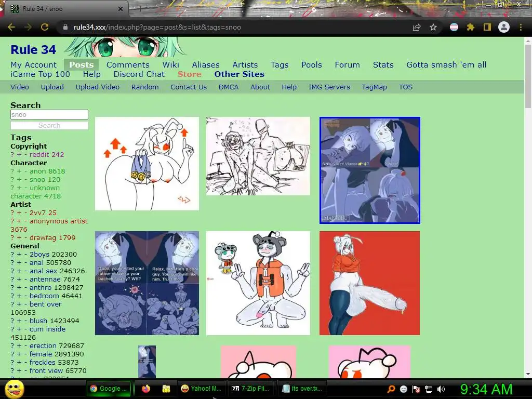Open the three-dot Chrome menu
532x399 pixels.
[521, 27]
